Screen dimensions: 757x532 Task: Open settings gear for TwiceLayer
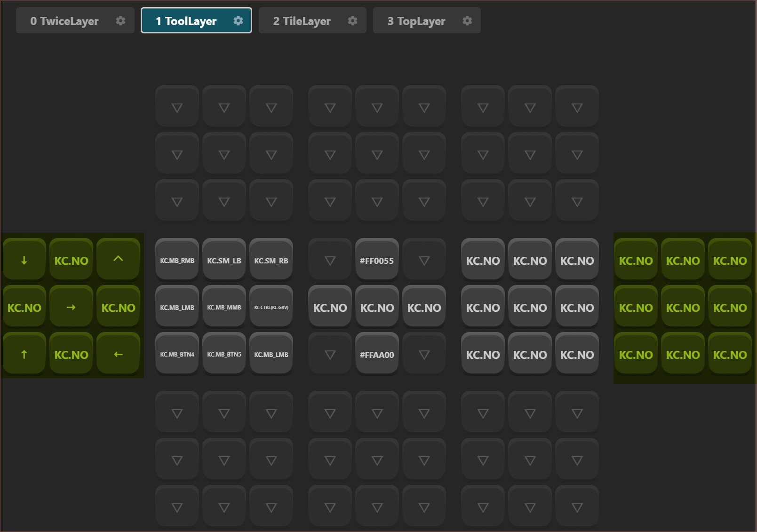pyautogui.click(x=120, y=21)
